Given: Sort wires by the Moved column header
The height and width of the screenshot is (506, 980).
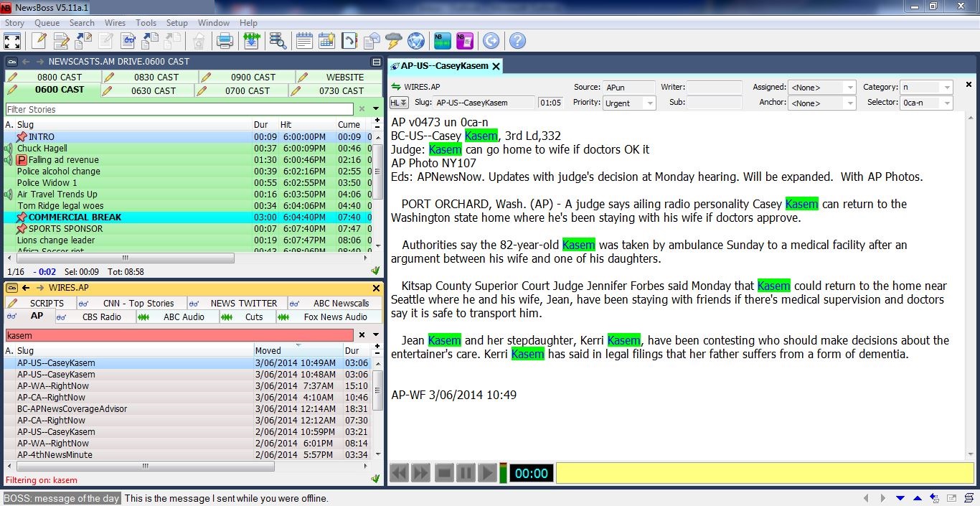Looking at the screenshot, I should tap(298, 350).
